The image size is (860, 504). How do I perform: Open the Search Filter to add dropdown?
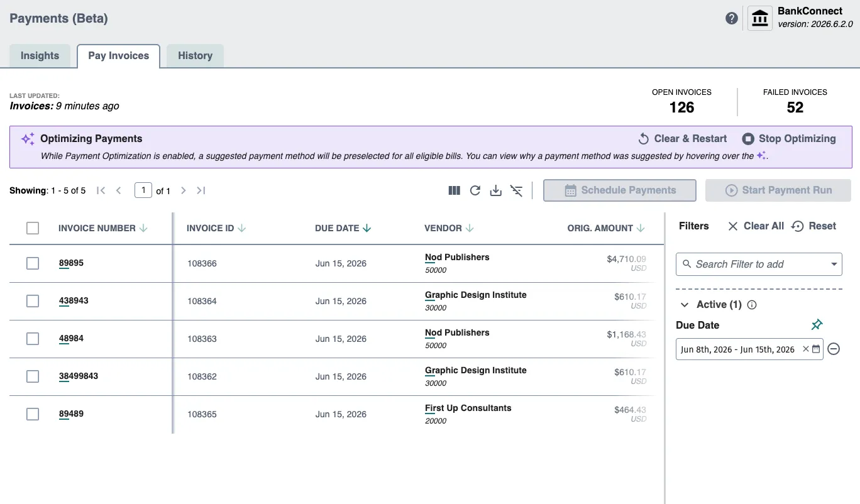[x=759, y=264]
